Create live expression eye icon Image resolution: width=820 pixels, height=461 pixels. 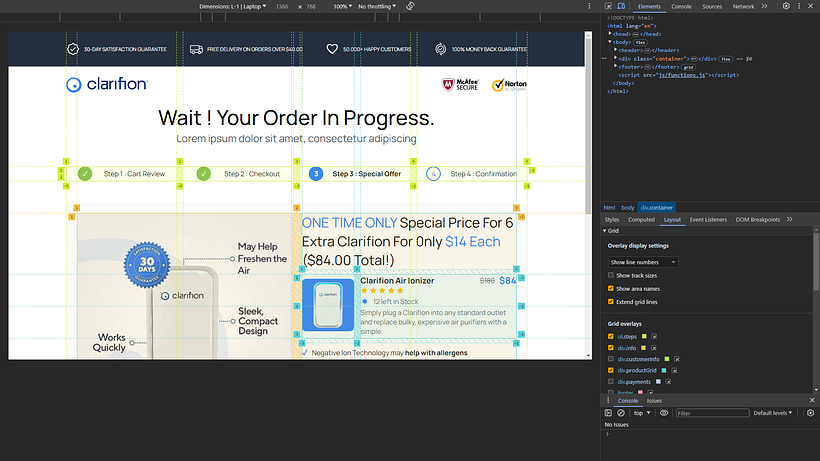[664, 413]
